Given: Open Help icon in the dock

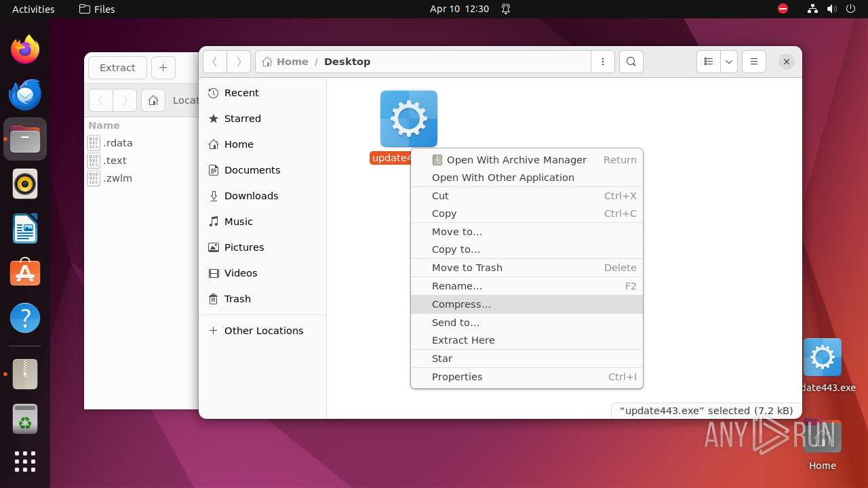Looking at the screenshot, I should coord(25,318).
